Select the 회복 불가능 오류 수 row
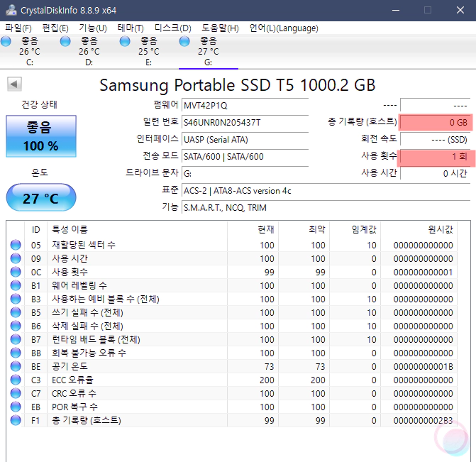 point(232,353)
